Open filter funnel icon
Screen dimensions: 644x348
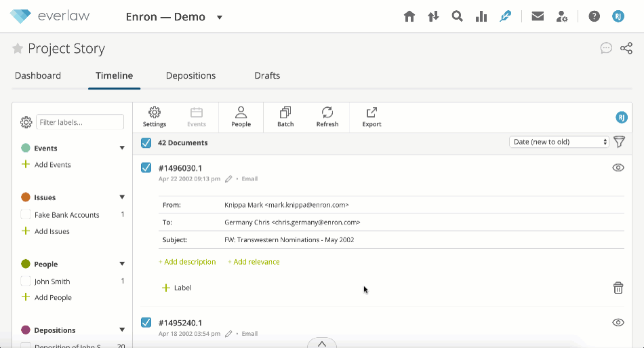tap(619, 142)
